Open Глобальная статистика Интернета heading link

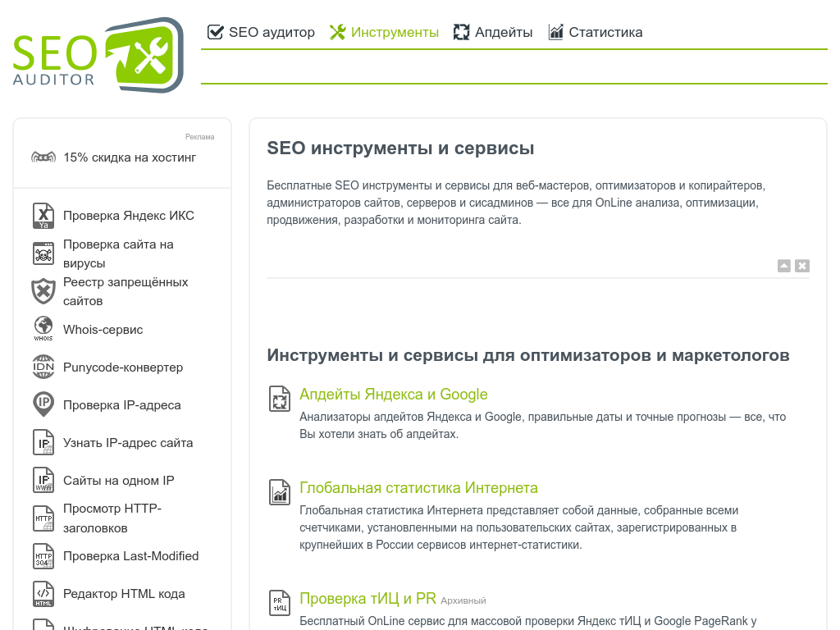coord(418,488)
